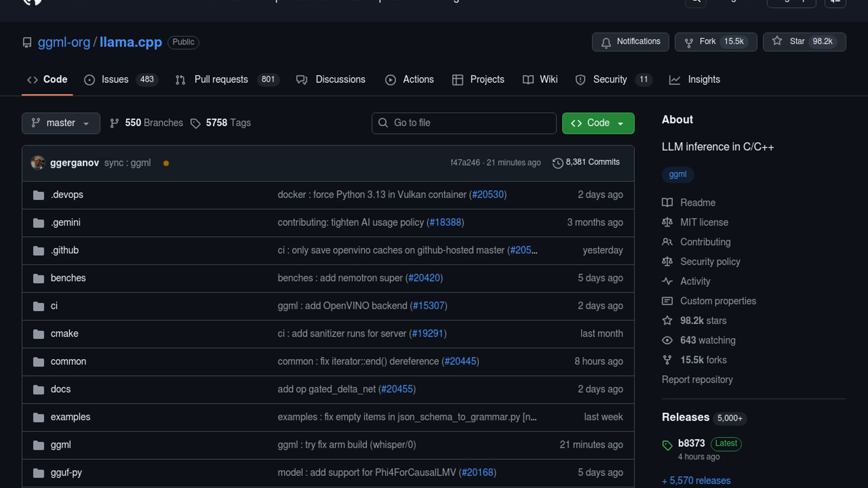Viewport: 868px width, 488px height.
Task: Open the Pull requests tab
Action: click(221, 80)
